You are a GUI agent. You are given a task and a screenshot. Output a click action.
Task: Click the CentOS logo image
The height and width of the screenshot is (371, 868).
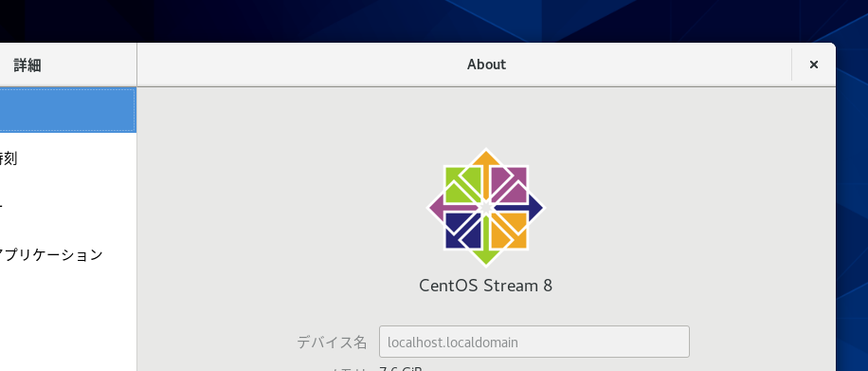(486, 208)
